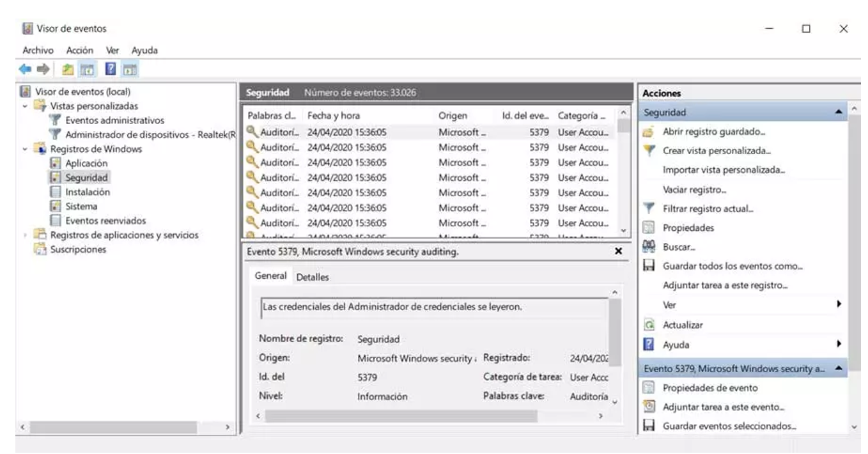This screenshot has height=454, width=868.
Task: Click Vaciar registro action link
Action: pos(694,190)
